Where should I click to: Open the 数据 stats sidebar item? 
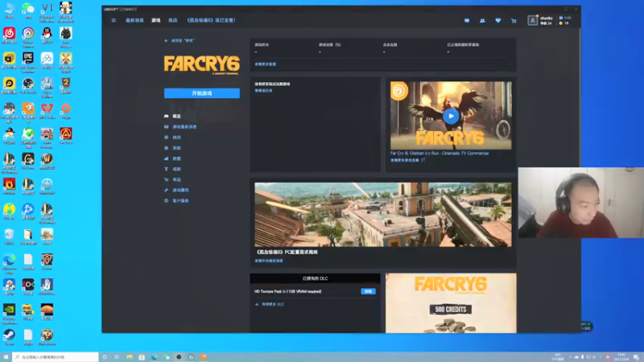(172, 158)
